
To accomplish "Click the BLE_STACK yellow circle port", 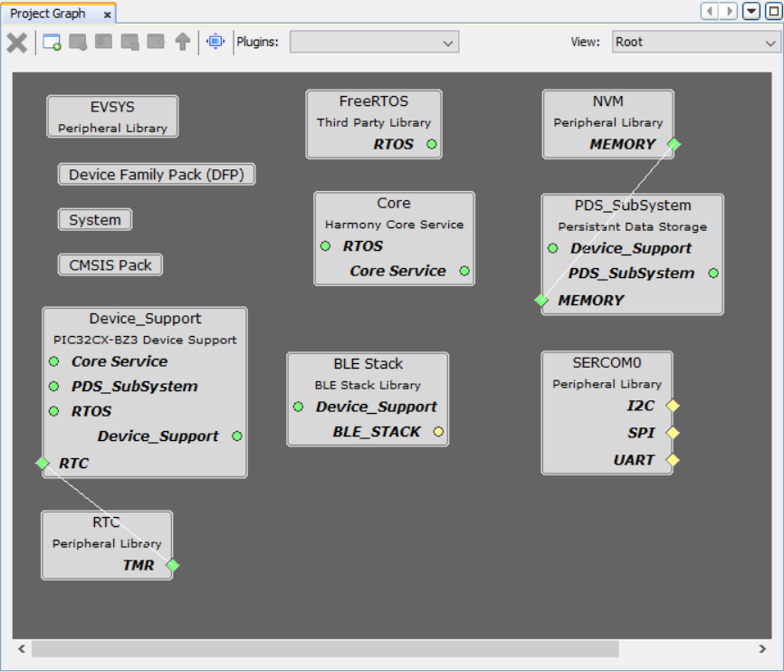I will (438, 432).
